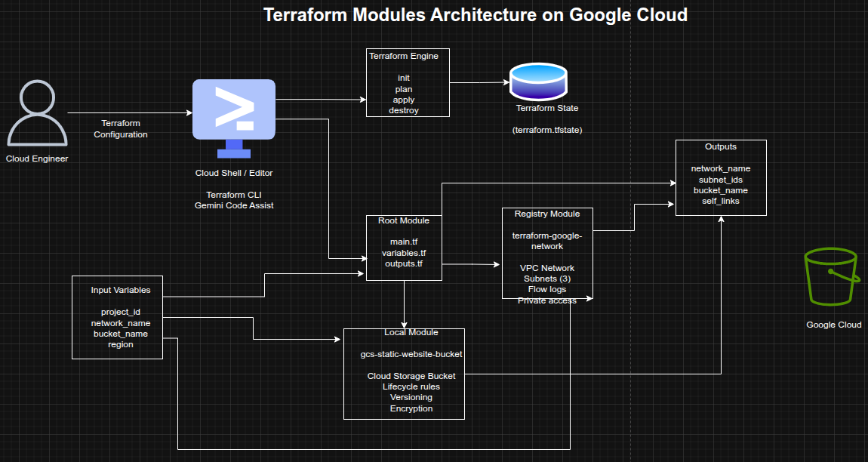868x462 pixels.
Task: Click the terraform.tfstate text label
Action: tap(546, 129)
